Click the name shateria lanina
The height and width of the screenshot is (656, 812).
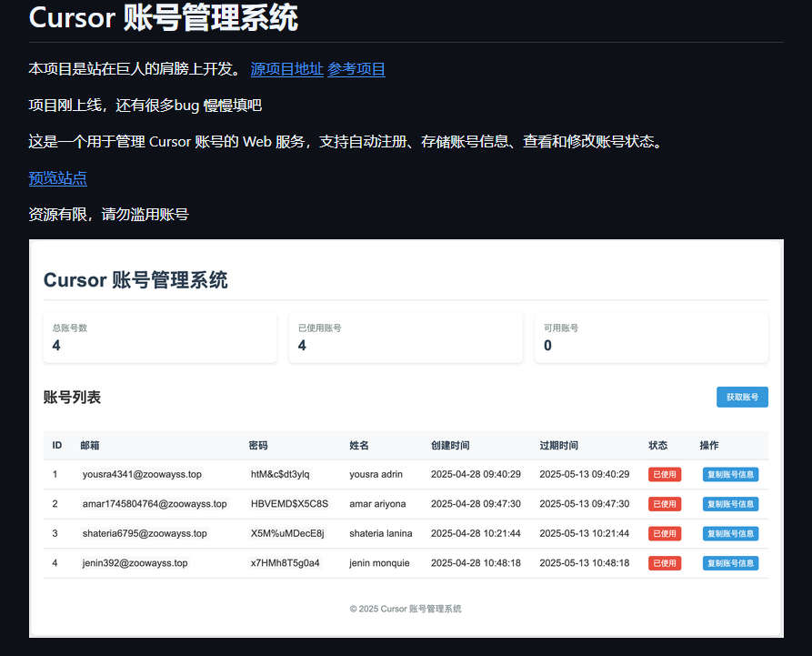click(x=381, y=533)
